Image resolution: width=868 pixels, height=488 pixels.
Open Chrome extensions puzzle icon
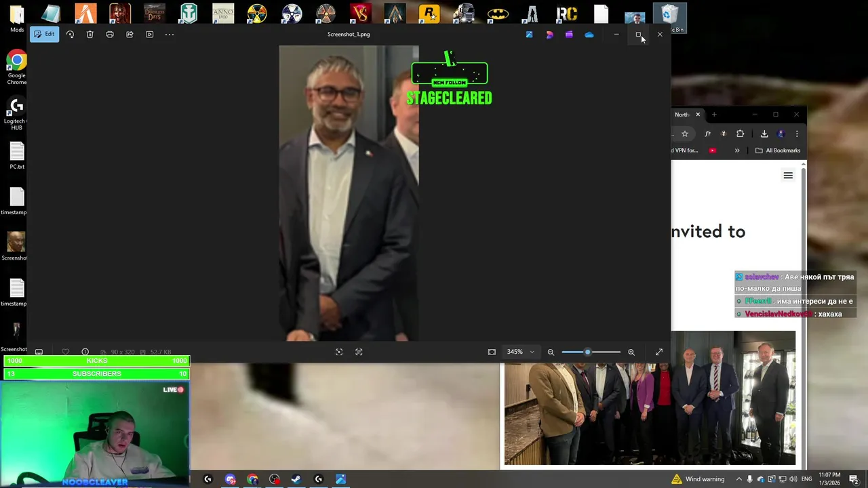click(741, 134)
